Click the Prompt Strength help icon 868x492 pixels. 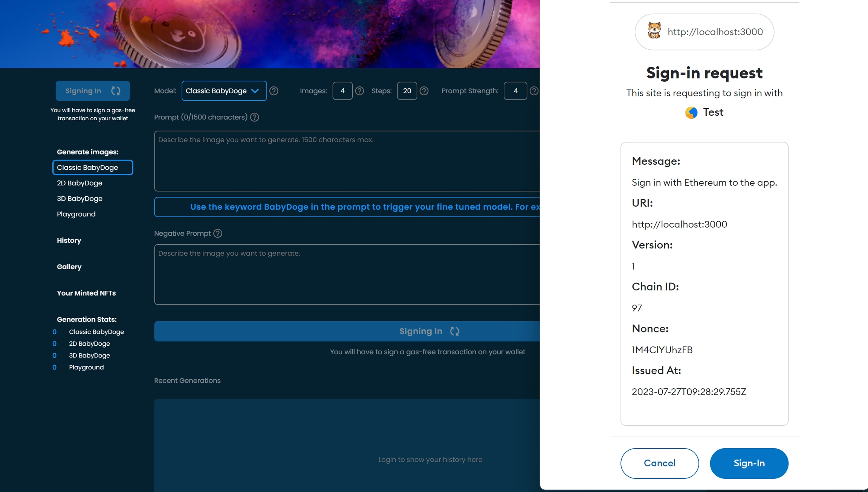533,91
